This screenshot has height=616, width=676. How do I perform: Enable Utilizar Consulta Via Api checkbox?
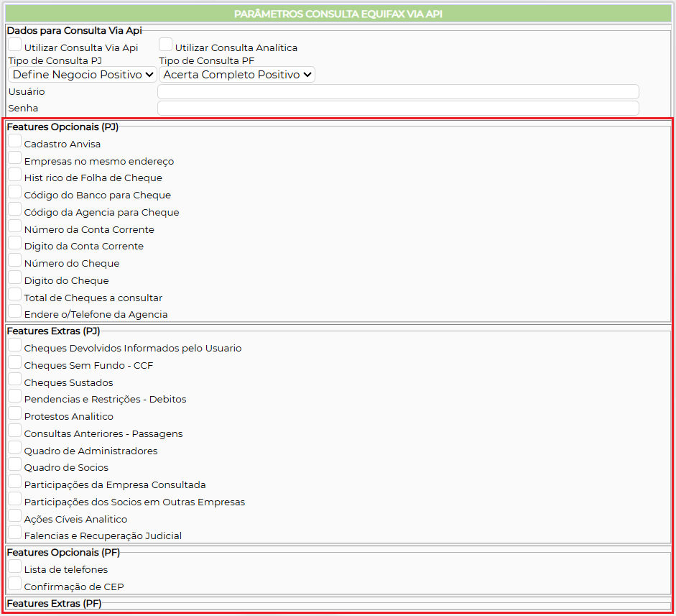click(x=14, y=45)
